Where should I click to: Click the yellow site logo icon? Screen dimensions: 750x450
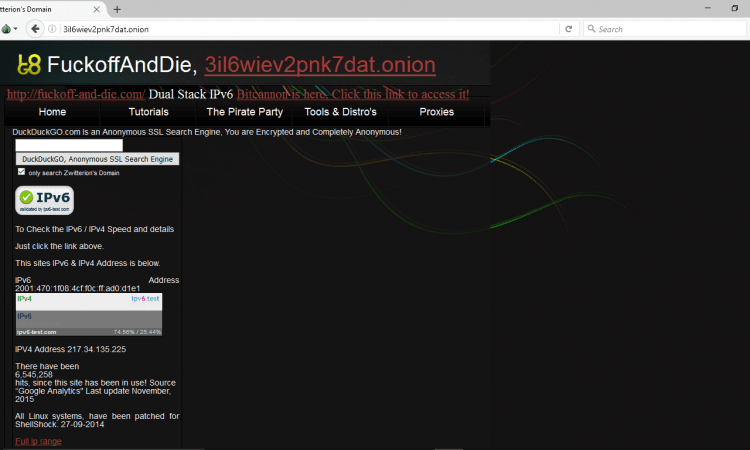click(29, 65)
